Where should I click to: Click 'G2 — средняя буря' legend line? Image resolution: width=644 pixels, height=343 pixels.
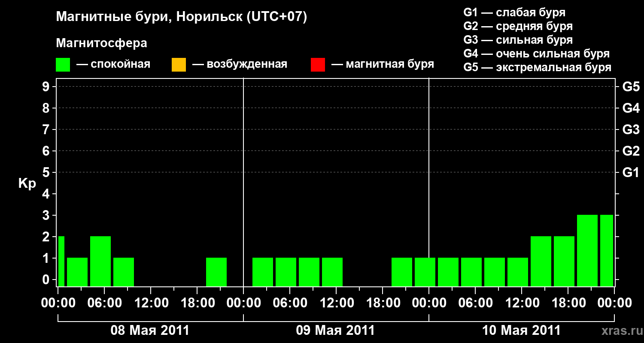point(518,26)
